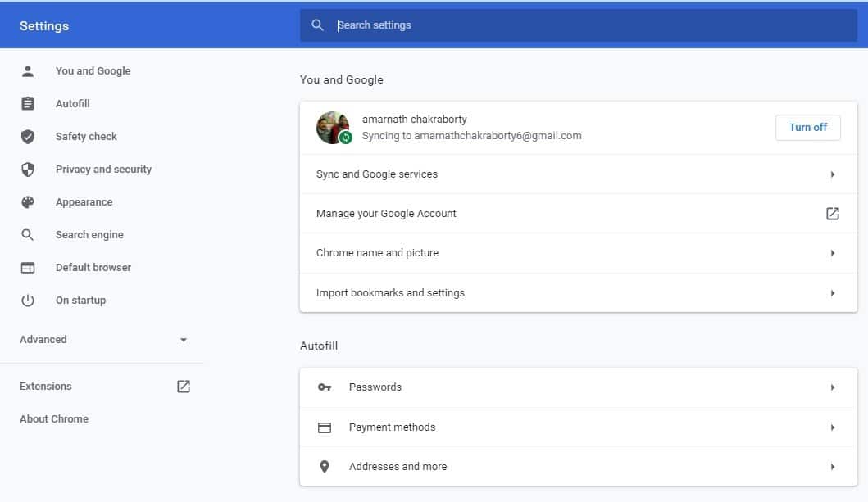Open the Extensions link
The height and width of the screenshot is (502, 868).
[x=46, y=387]
